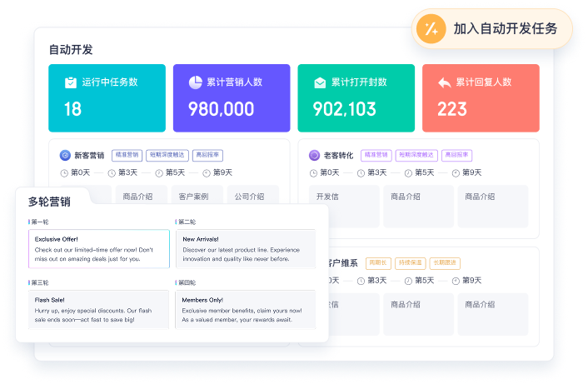
Task: Click the blue 高回报率 tag in 新客营销
Action: pos(207,155)
